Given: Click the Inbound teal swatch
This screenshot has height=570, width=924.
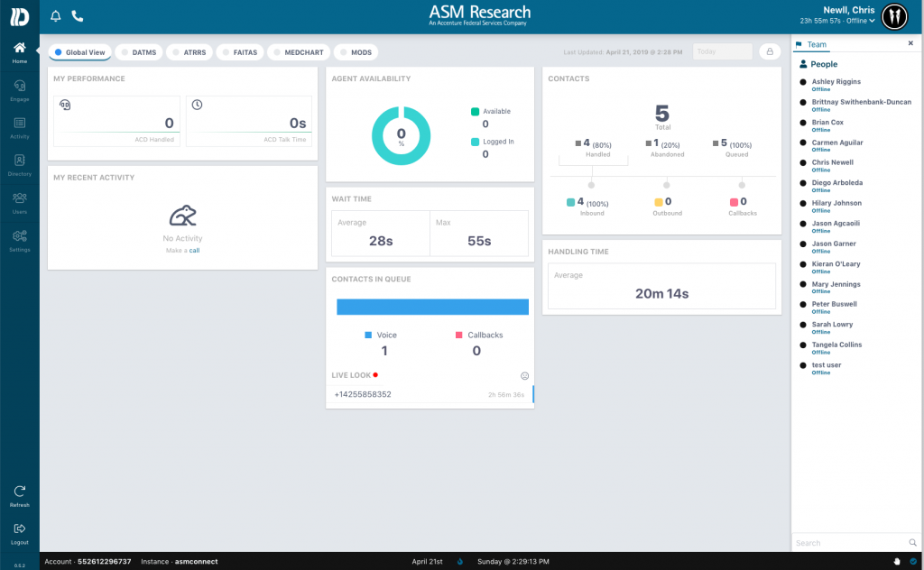Looking at the screenshot, I should [570, 202].
